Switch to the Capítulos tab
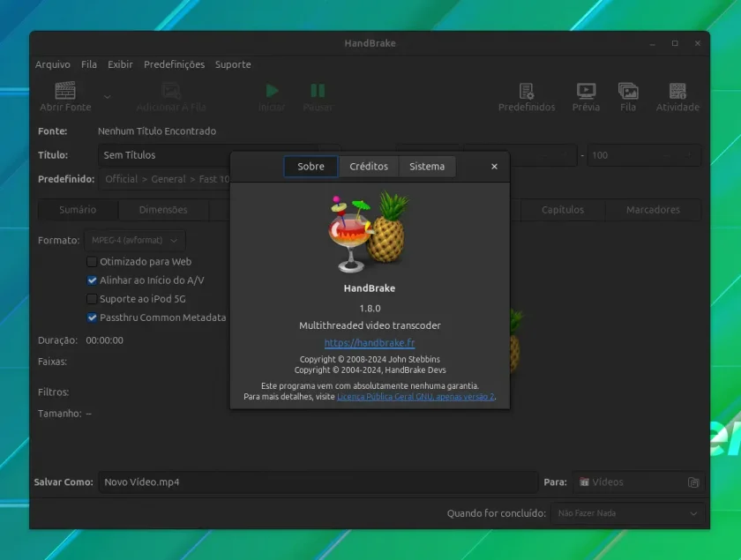 [563, 210]
